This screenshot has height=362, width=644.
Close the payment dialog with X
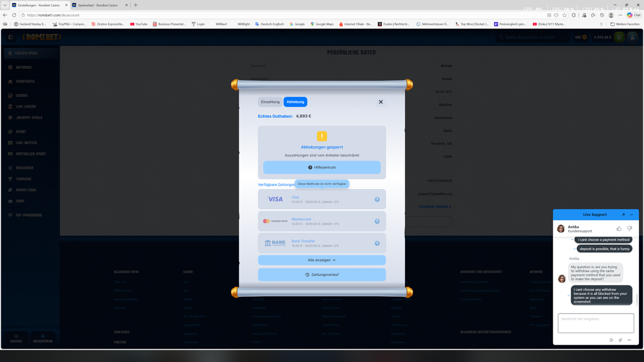381,102
